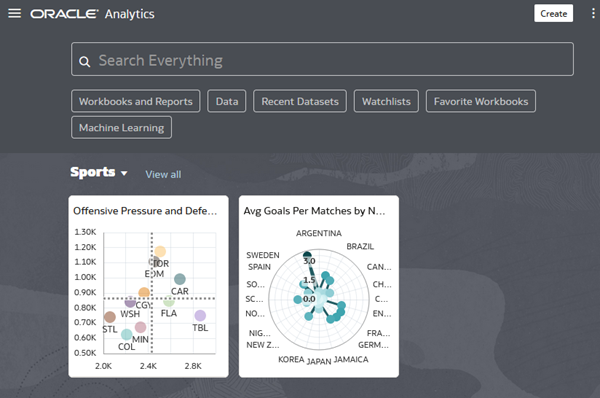Select the Data filter chip
This screenshot has height=398, width=600.
tap(227, 101)
